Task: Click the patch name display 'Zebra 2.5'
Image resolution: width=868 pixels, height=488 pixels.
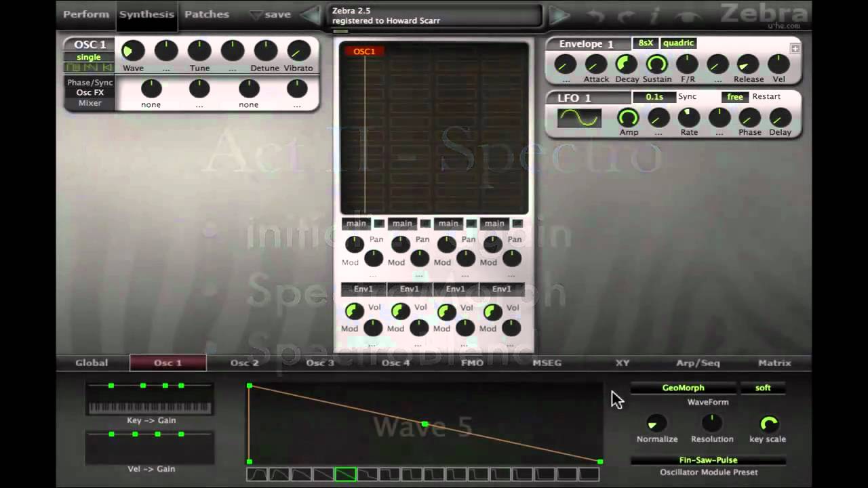Action: pos(436,16)
